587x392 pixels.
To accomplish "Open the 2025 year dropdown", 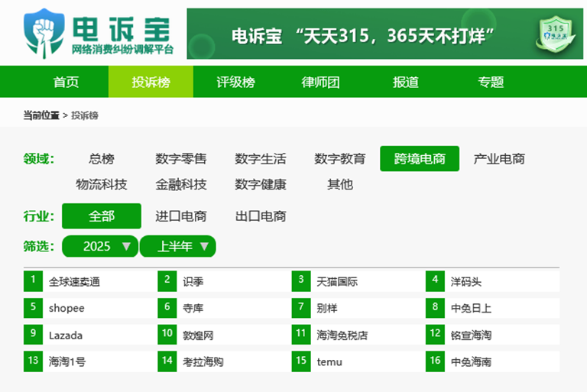I will (100, 246).
